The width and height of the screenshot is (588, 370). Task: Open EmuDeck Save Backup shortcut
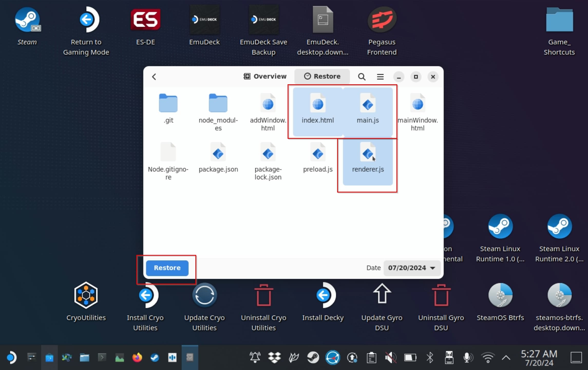pos(263,31)
